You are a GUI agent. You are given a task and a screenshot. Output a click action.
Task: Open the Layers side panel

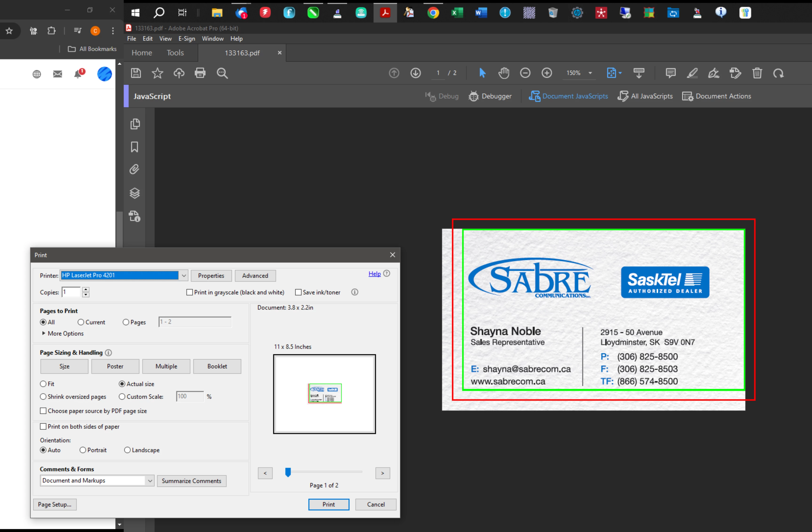coord(134,193)
